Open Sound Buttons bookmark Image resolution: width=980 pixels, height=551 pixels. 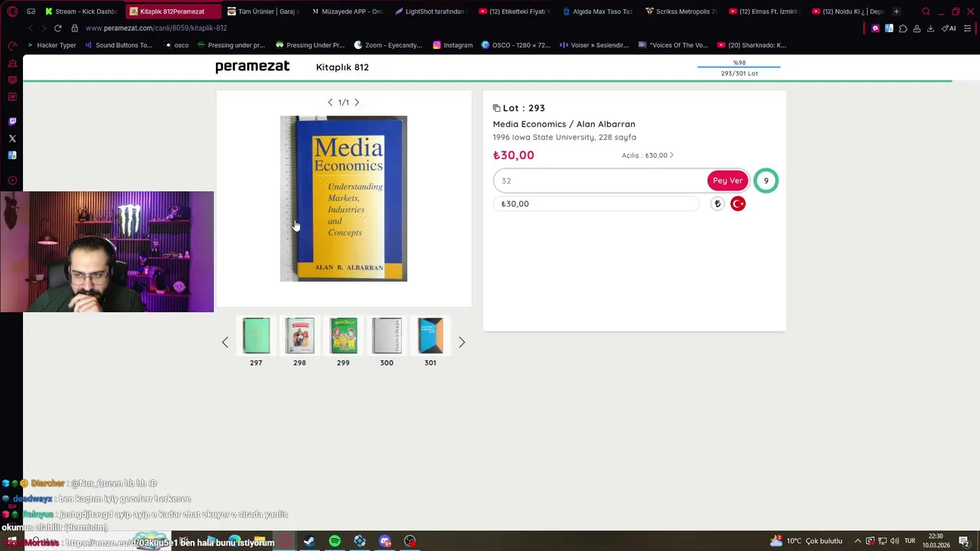(119, 45)
